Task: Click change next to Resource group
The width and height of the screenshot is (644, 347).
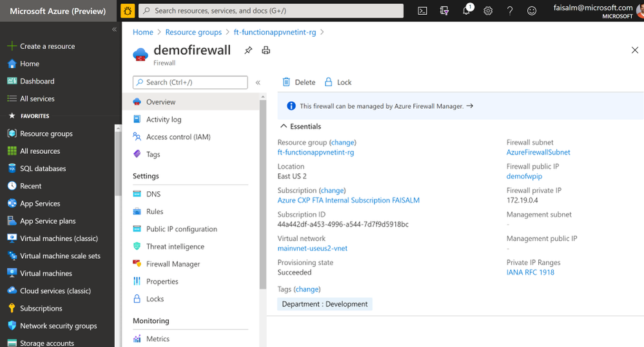Action: [342, 142]
